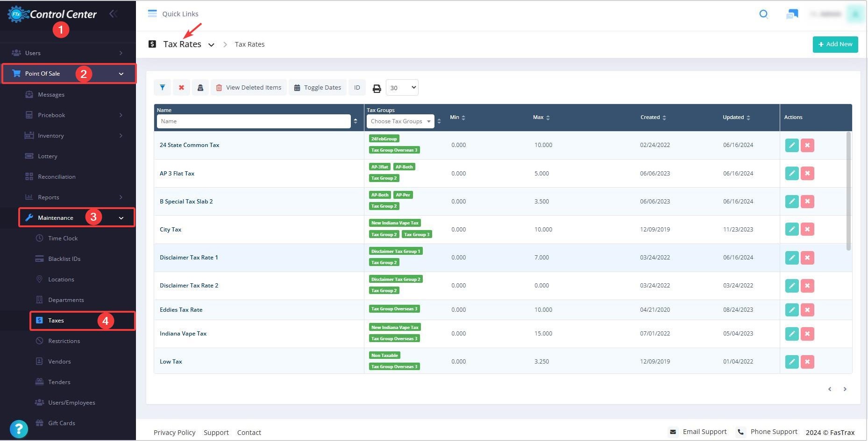Open the blue help question mark icon
868x441 pixels.
point(19,429)
